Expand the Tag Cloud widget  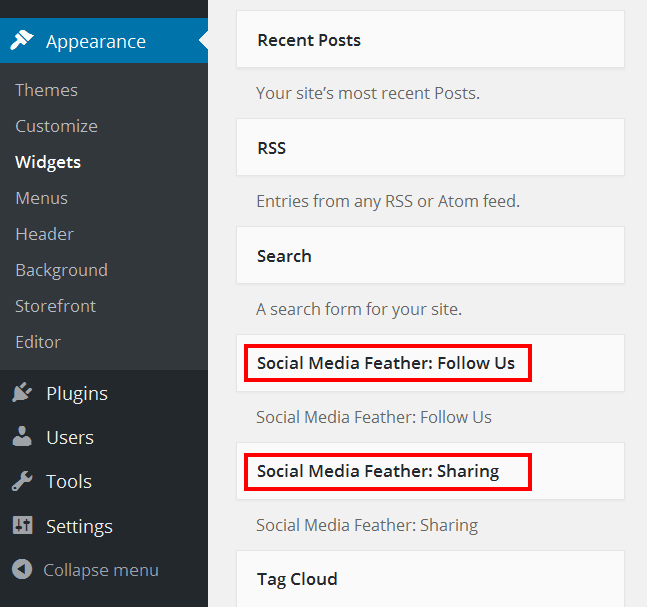pos(430,579)
